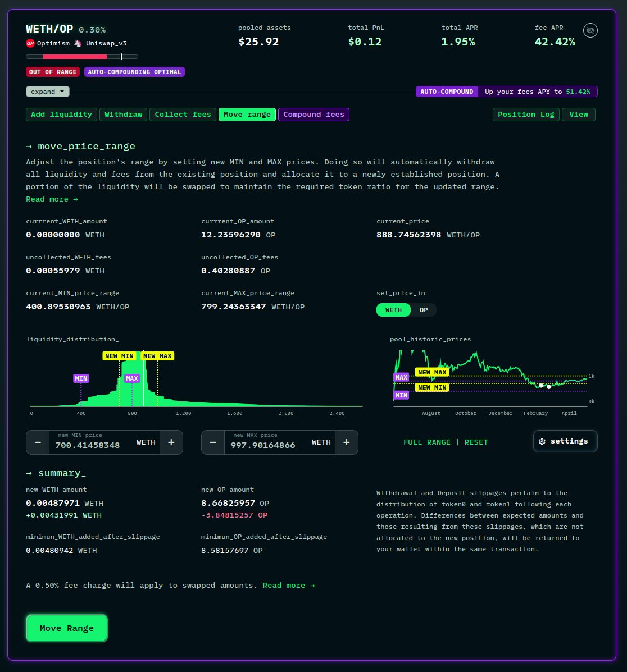
Task: Click total_APR value 1.95%
Action: (x=458, y=42)
